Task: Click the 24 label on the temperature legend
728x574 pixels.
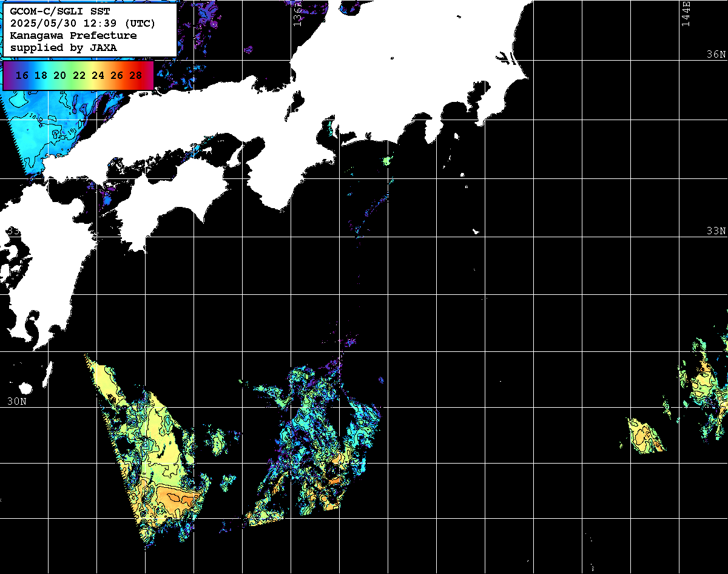Action: pyautogui.click(x=98, y=75)
